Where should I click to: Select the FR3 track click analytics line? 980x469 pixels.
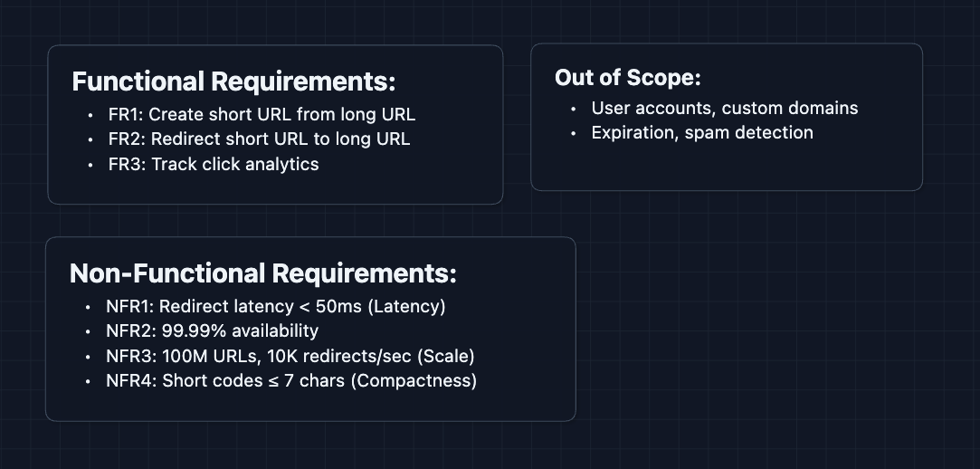[x=213, y=164]
